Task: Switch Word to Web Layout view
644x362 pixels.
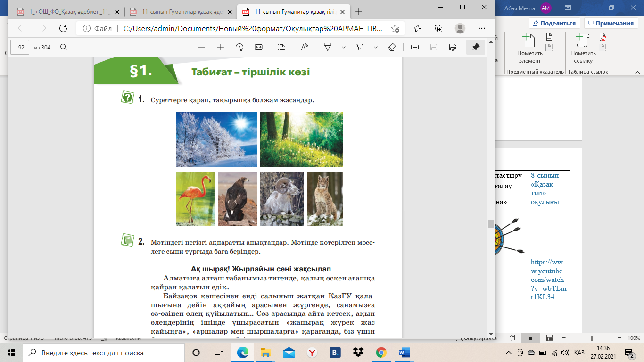Action: [x=550, y=338]
